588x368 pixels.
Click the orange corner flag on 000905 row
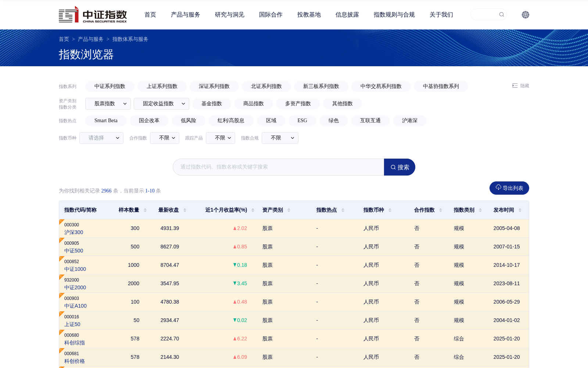coord(61,240)
